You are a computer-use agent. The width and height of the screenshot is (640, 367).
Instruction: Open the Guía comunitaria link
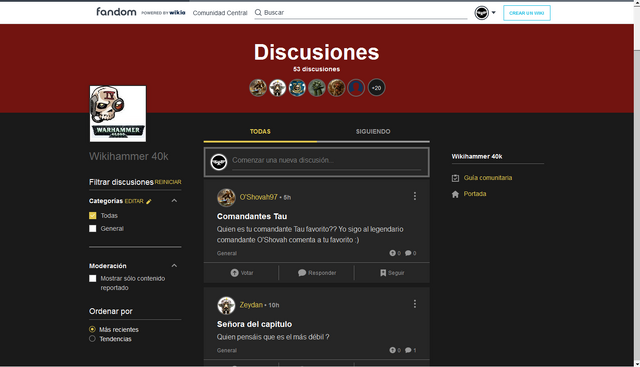pyautogui.click(x=488, y=178)
